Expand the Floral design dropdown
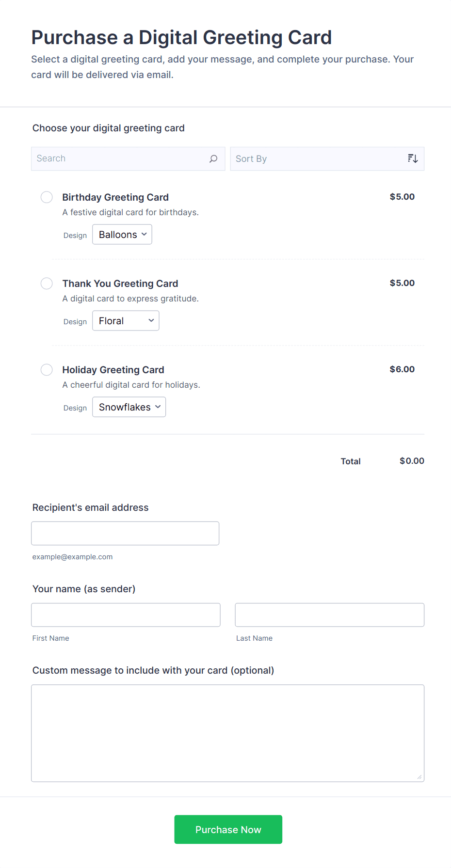Viewport: 451px width, 868px height. pos(126,321)
